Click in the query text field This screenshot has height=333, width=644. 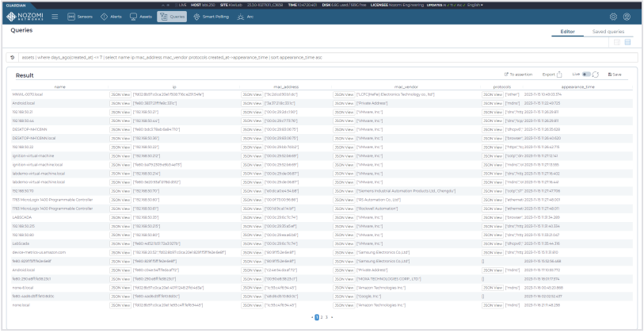[x=317, y=58]
